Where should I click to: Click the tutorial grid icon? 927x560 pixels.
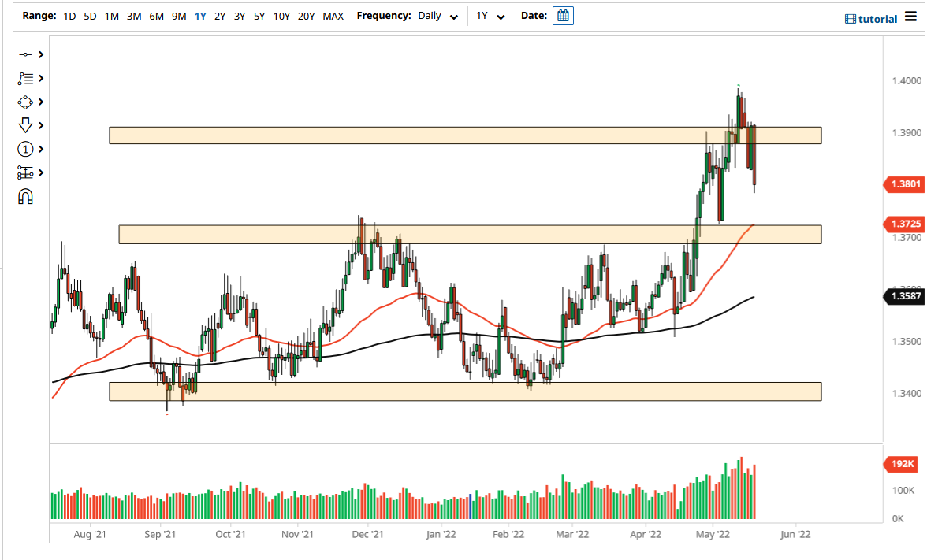pos(852,18)
